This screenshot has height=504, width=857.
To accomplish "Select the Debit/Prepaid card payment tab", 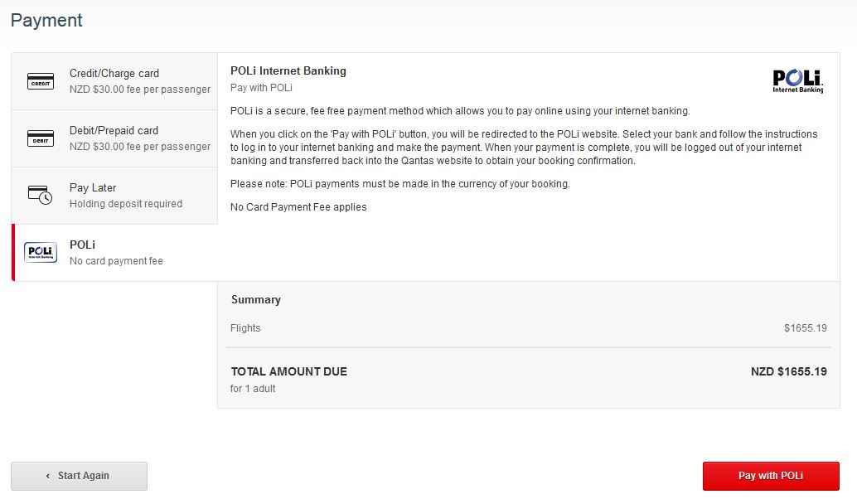I will (x=114, y=138).
